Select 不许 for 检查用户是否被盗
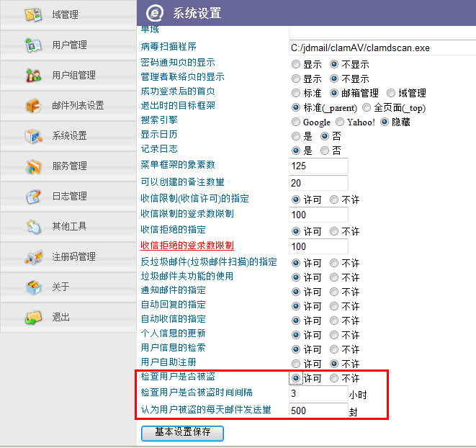The height and width of the screenshot is (448, 476). pos(334,378)
